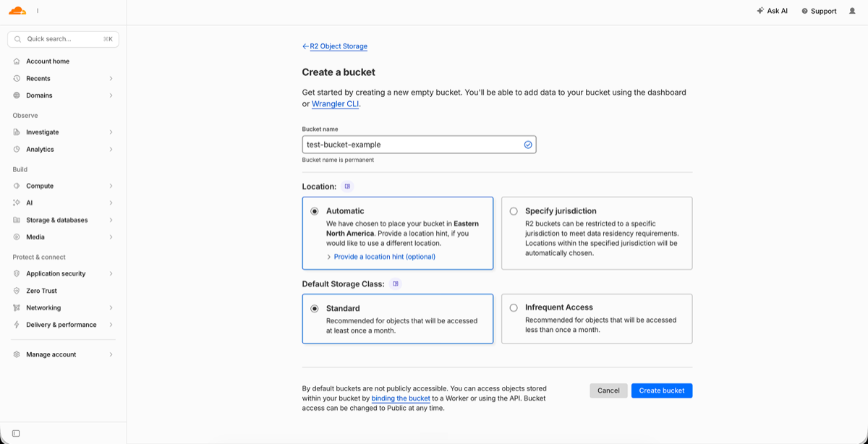
Task: Click the Cancel button
Action: coord(608,390)
